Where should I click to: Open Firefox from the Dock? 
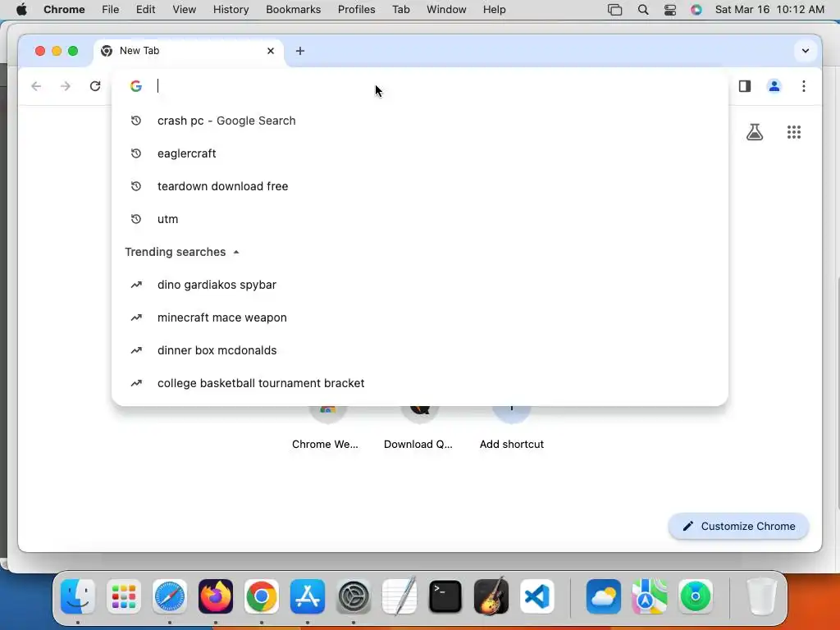[x=216, y=596]
